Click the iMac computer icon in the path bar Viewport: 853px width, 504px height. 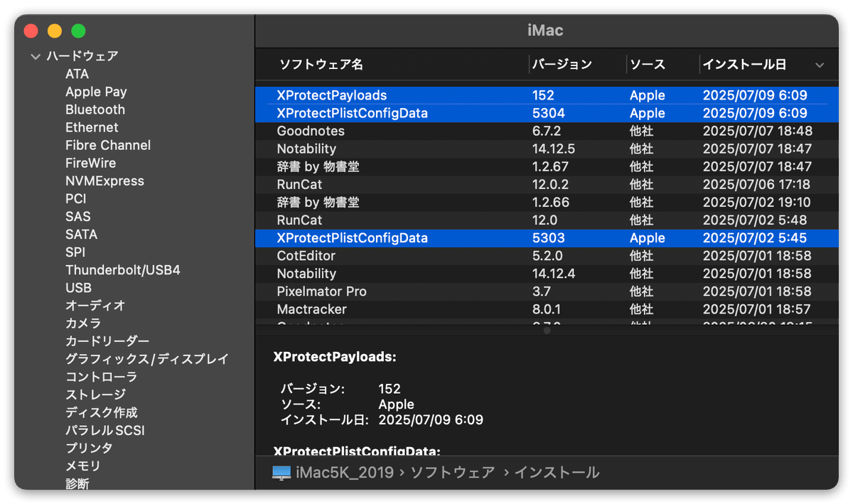coord(281,473)
